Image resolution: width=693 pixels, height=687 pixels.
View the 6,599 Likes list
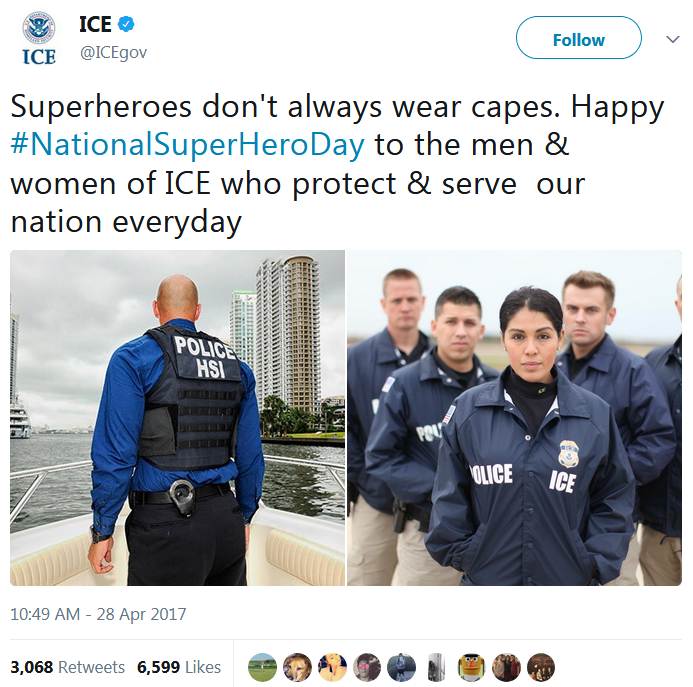pyautogui.click(x=179, y=667)
